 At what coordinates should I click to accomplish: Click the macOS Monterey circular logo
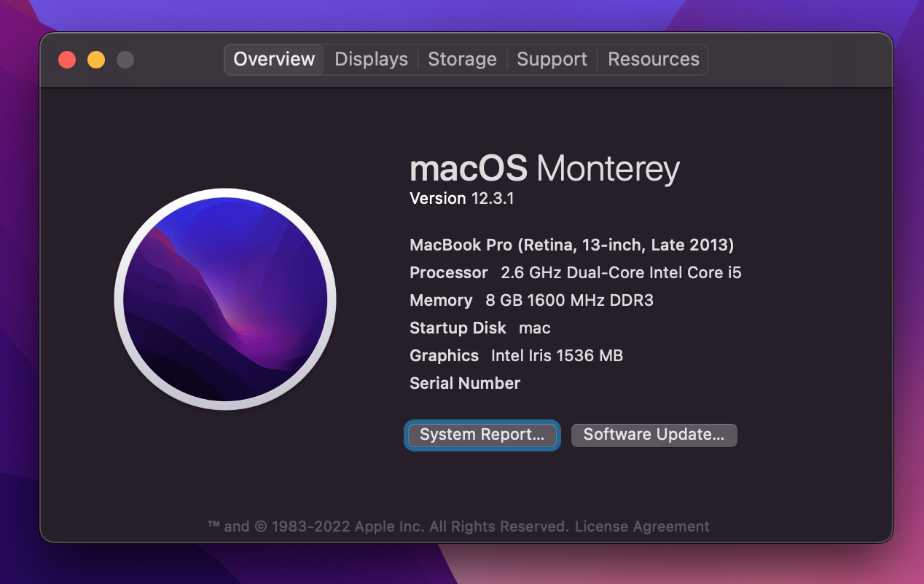[x=225, y=299]
